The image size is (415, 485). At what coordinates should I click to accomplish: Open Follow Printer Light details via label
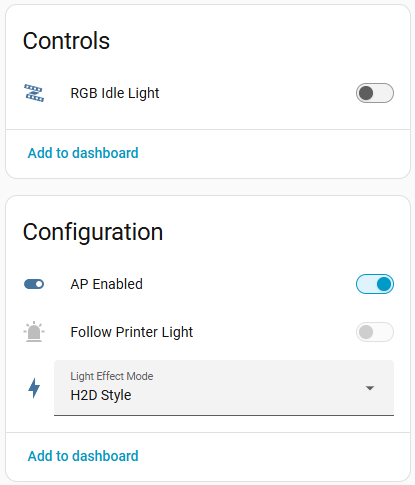pyautogui.click(x=132, y=332)
